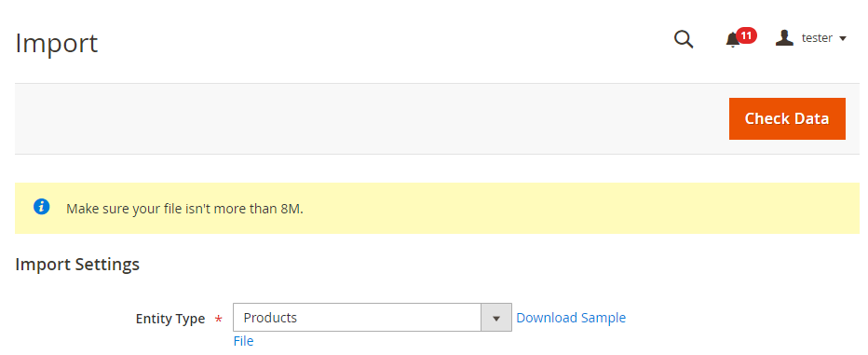Click the user avatar silhouette icon
The height and width of the screenshot is (355, 868).
coord(784,37)
